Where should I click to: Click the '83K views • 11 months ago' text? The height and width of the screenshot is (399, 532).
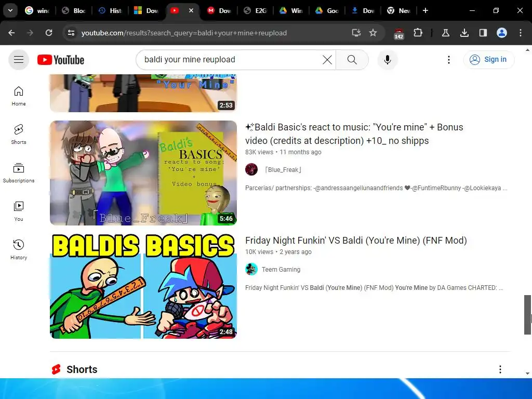click(x=283, y=152)
